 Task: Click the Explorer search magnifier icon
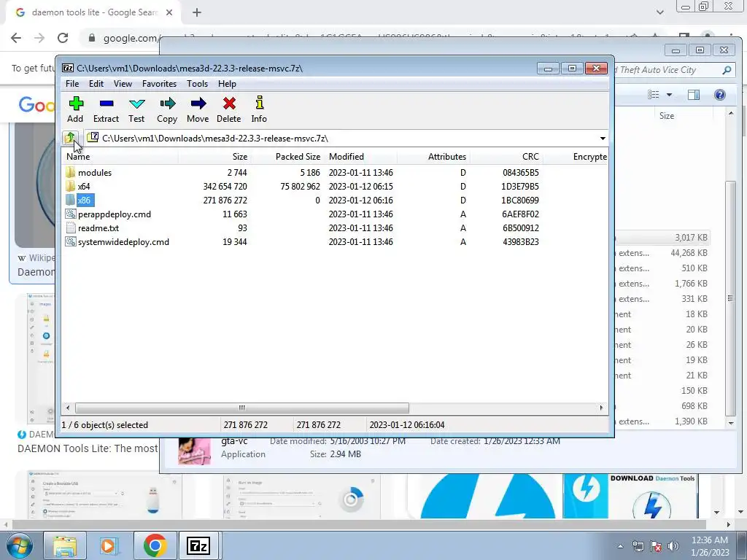tap(727, 70)
